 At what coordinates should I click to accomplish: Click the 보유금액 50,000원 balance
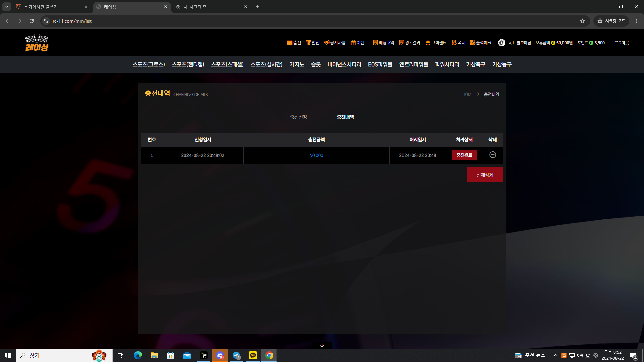[x=554, y=43]
